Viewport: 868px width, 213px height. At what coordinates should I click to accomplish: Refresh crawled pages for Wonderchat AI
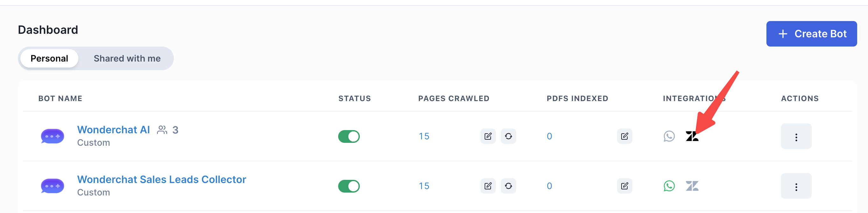click(x=508, y=136)
